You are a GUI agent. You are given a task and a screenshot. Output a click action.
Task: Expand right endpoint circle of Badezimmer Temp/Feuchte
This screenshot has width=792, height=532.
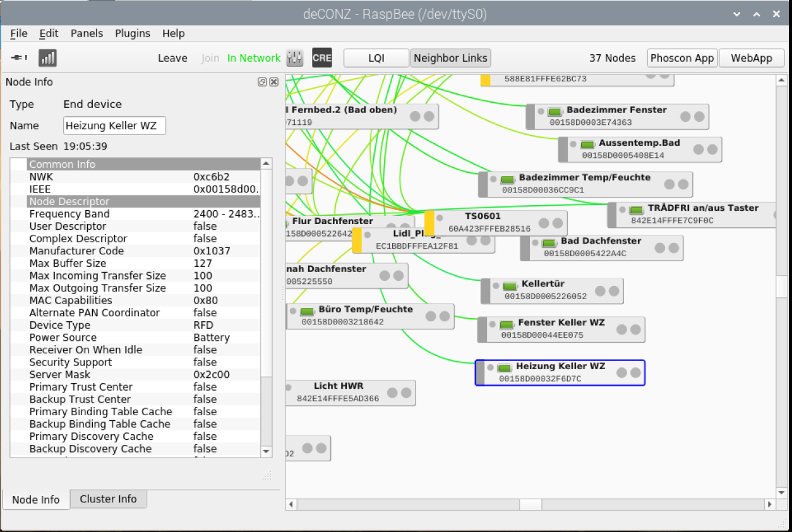point(683,184)
